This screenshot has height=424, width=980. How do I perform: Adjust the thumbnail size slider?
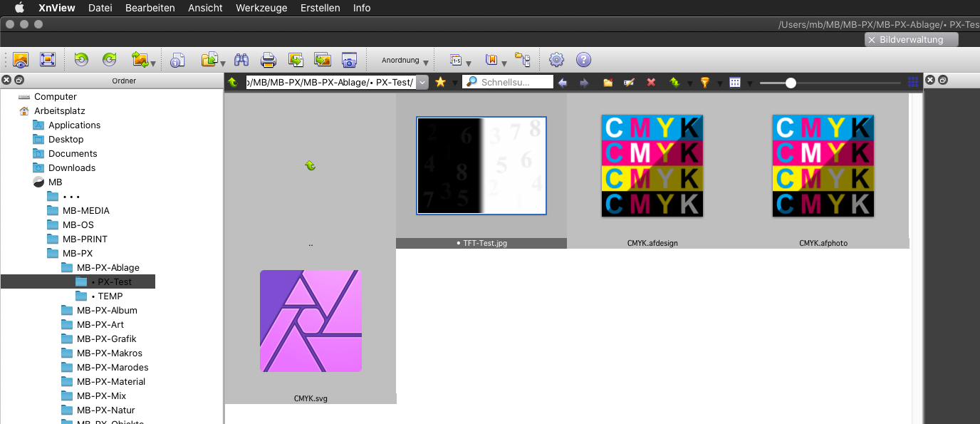791,83
